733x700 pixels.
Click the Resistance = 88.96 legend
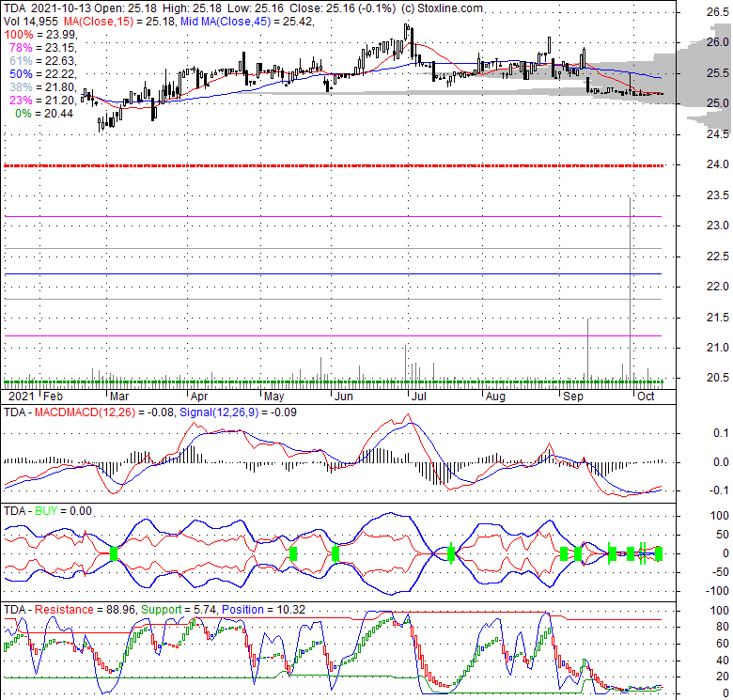click(x=86, y=610)
